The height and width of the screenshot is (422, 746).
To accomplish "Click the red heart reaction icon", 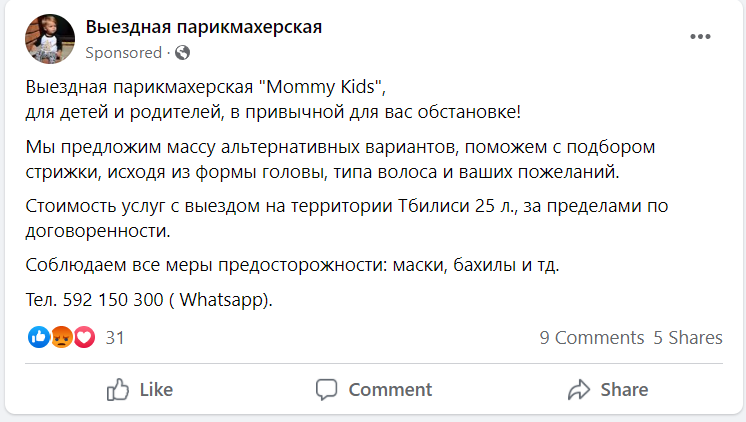I will (83, 338).
